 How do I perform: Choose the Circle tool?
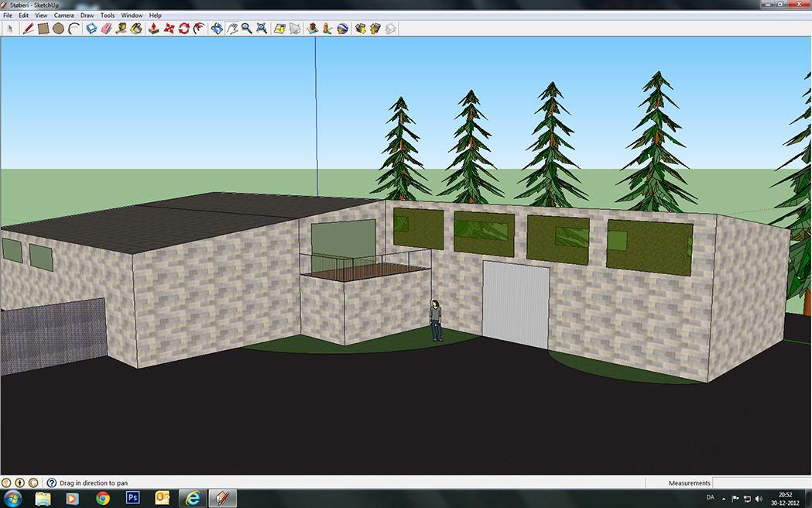[x=59, y=29]
